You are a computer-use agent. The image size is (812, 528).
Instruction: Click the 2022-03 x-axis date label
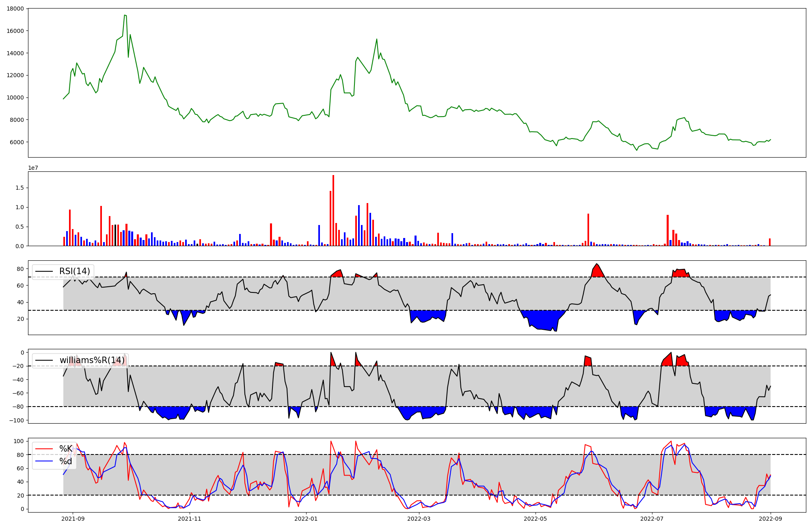(419, 519)
